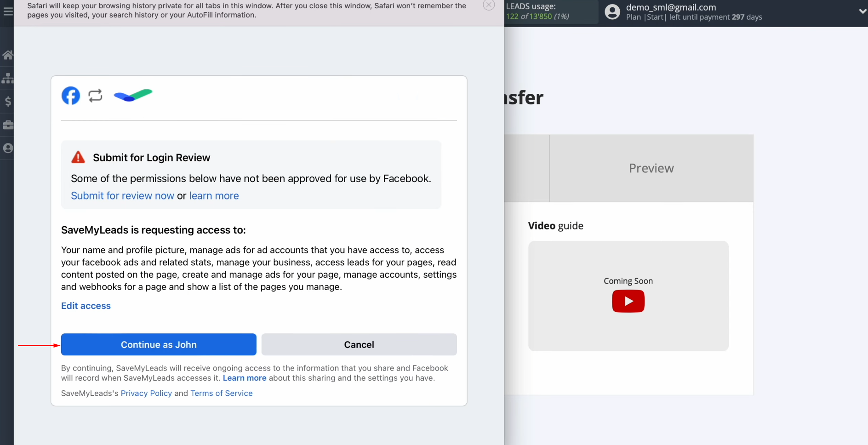The image size is (868, 445).
Task: Open the hamburger menu in the sidebar
Action: [8, 11]
